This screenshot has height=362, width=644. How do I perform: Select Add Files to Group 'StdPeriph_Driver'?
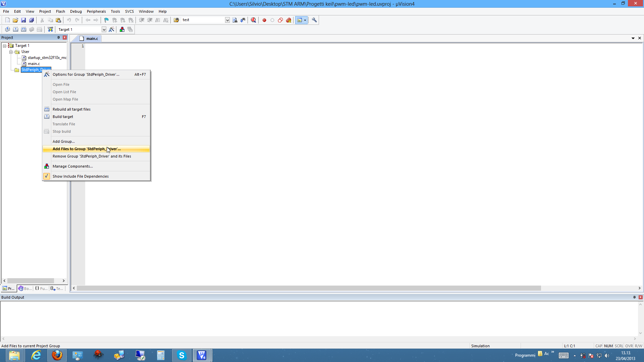click(x=87, y=149)
